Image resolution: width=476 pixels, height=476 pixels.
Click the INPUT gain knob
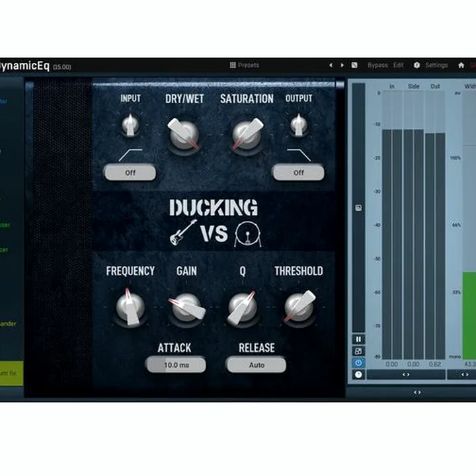pyautogui.click(x=130, y=125)
